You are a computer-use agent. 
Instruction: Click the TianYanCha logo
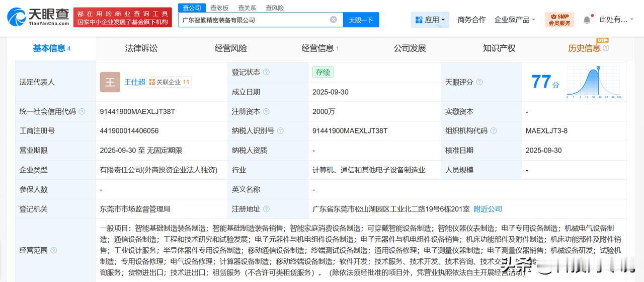[38, 17]
